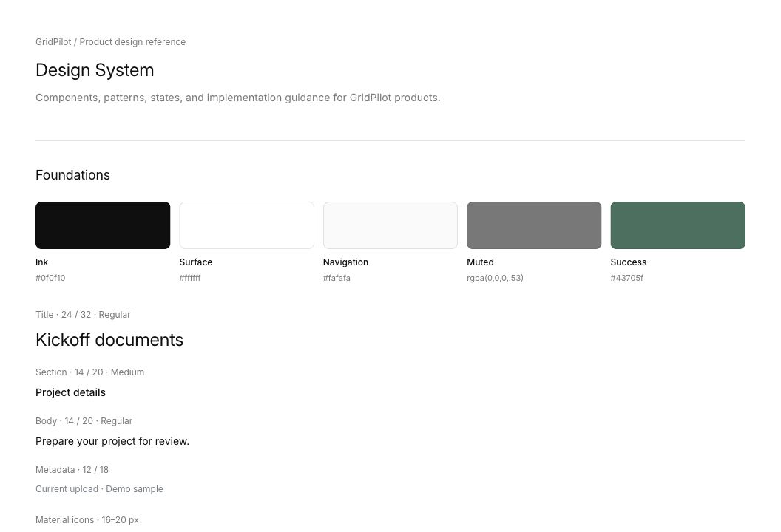The image size is (781, 532).
Task: Click the 'Metadata · 12 / 18' caption
Action: tap(72, 470)
